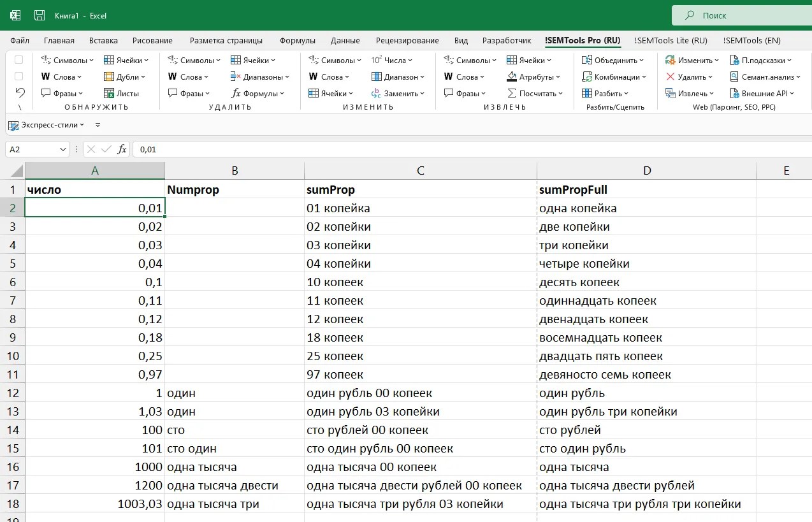The image size is (812, 522).
Task: Click the Дубли duplicates icon
Action: coord(109,77)
